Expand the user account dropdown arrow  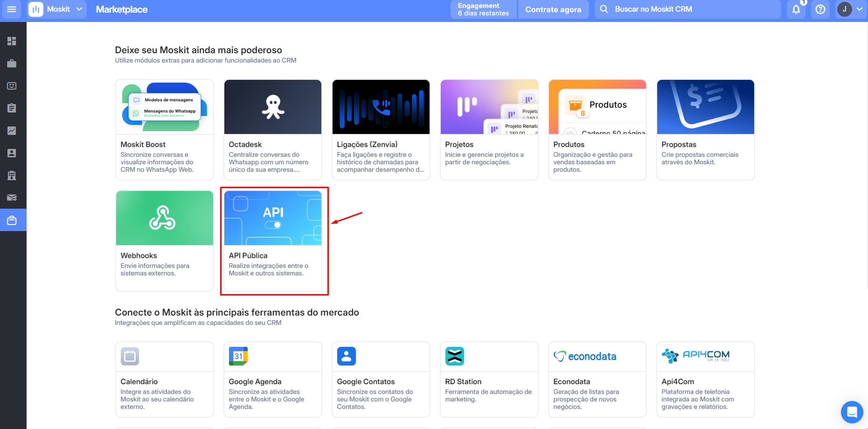(x=860, y=9)
